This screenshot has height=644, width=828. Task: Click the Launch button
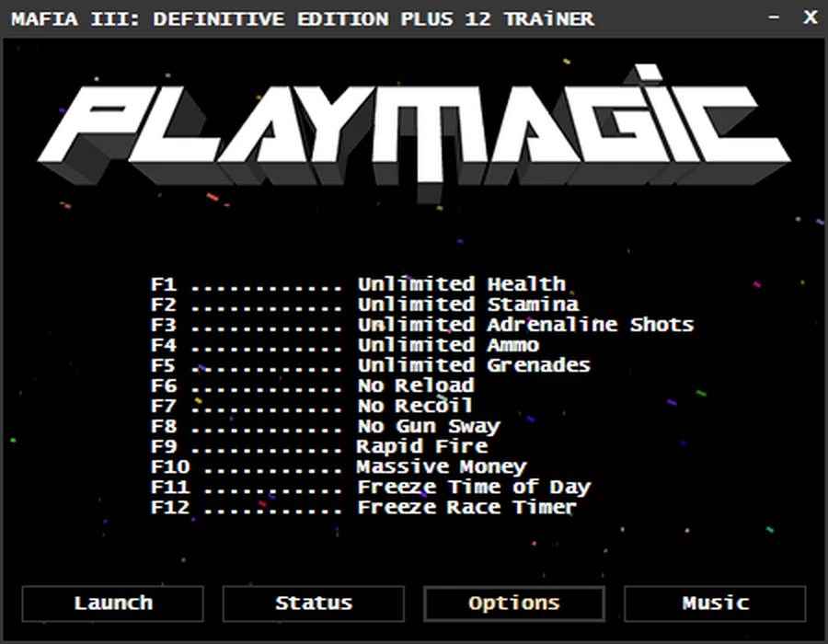coord(112,604)
